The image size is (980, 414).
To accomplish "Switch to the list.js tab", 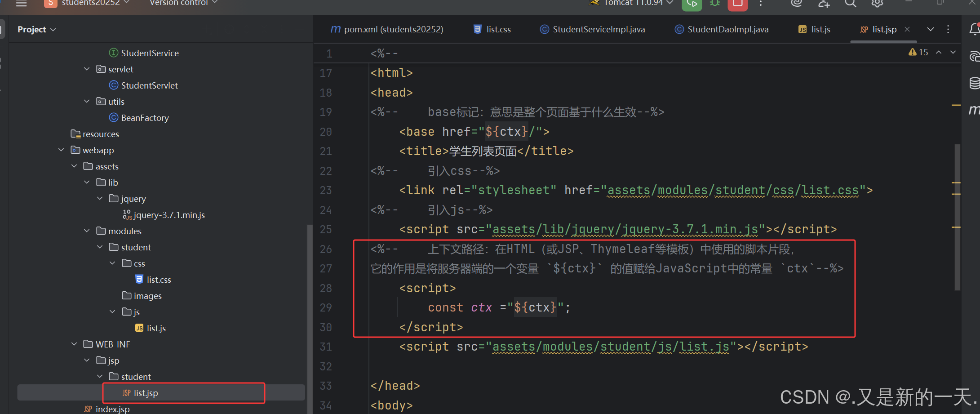I will pyautogui.click(x=814, y=29).
